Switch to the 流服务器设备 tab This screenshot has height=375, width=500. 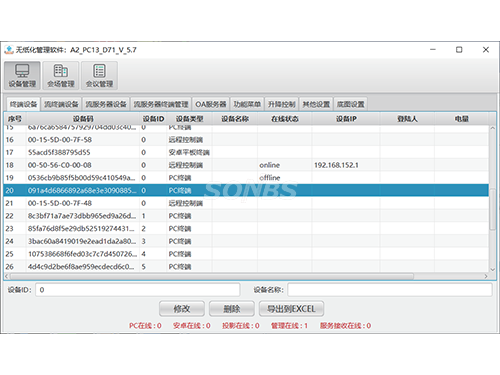click(x=106, y=104)
